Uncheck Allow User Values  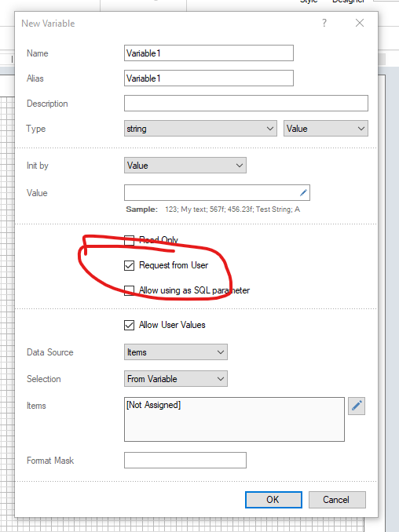click(129, 325)
